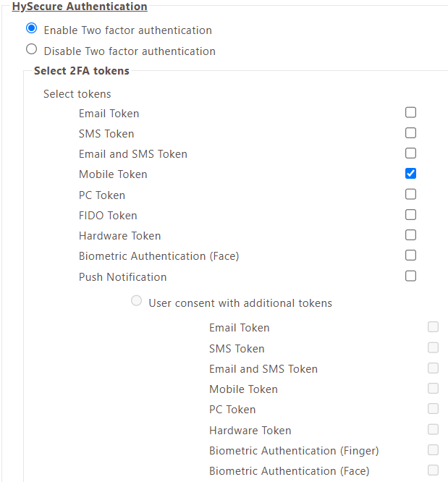Enable Email and SMS Token in Select tokens

(410, 153)
